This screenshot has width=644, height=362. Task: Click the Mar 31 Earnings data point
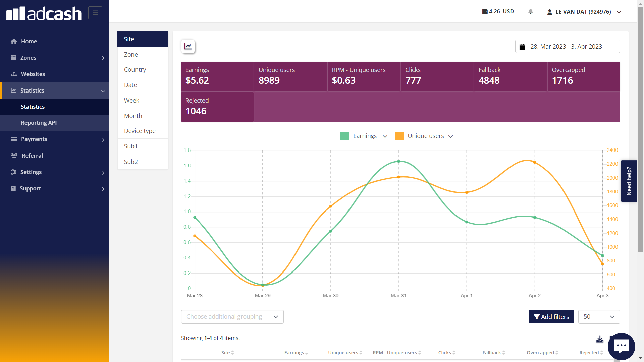(399, 161)
